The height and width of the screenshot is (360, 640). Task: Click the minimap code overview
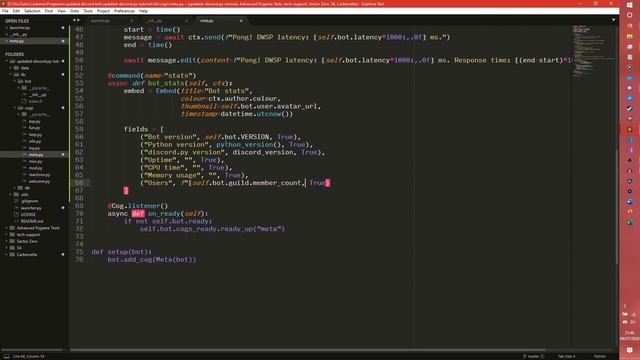(x=592, y=51)
